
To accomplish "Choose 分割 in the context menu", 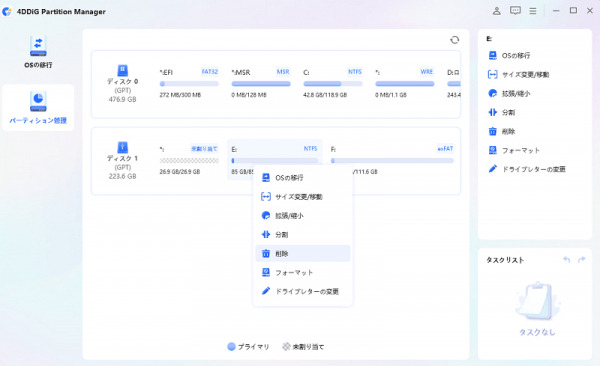I will pyautogui.click(x=303, y=234).
